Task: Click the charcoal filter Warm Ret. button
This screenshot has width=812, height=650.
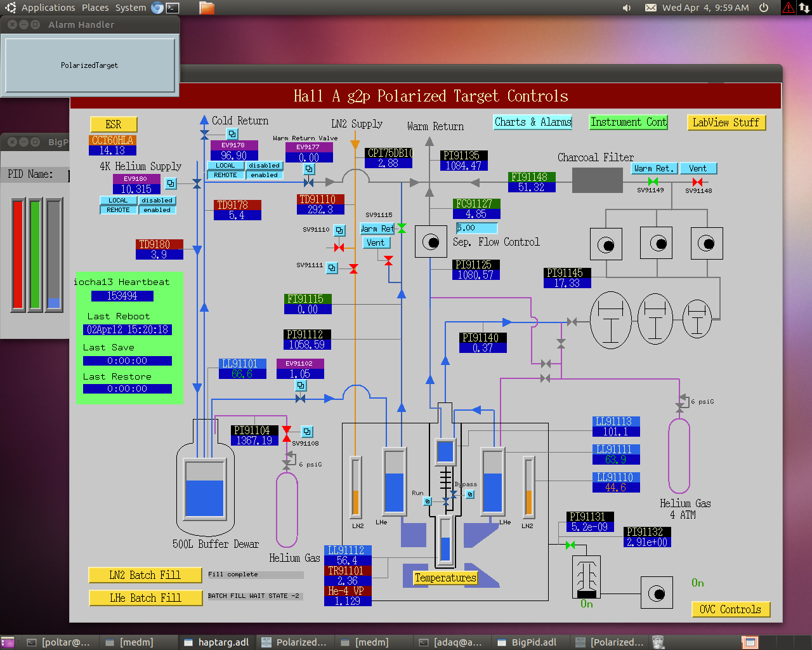Action: click(655, 168)
